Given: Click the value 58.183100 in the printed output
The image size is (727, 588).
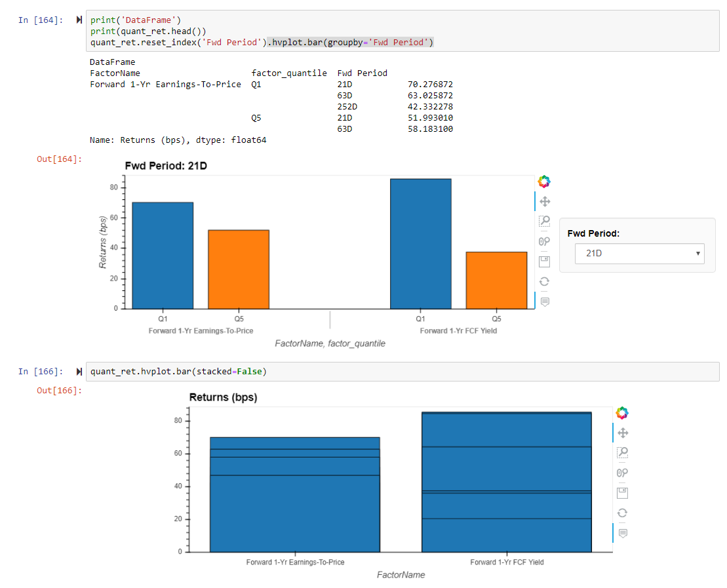Looking at the screenshot, I should click(x=430, y=129).
